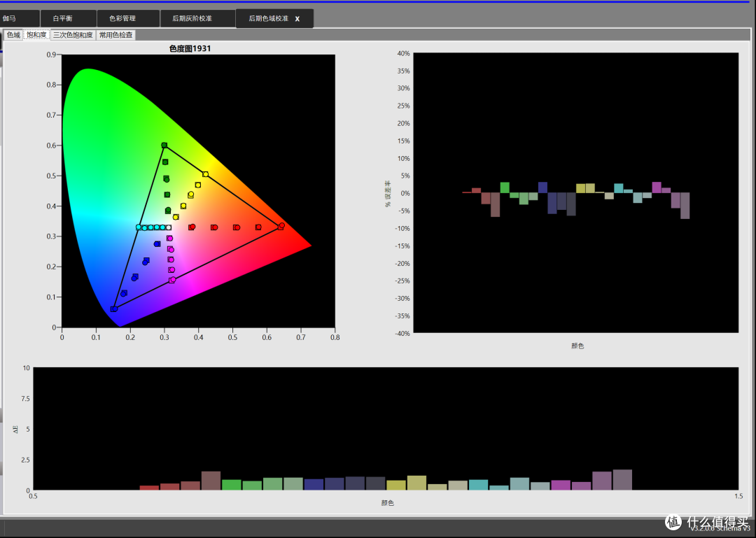Click the 色度图1931 chart title
This screenshot has height=538, width=756.
(x=190, y=49)
